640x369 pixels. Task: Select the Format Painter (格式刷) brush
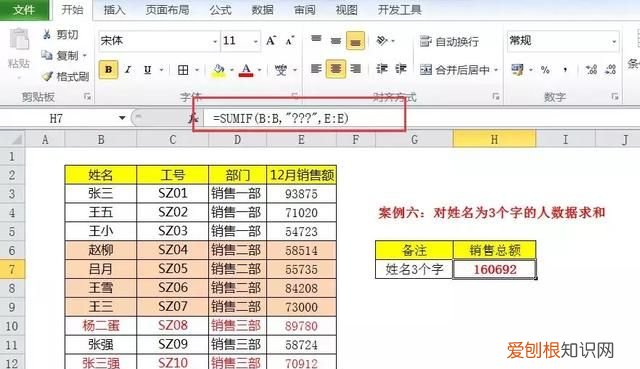click(x=47, y=76)
